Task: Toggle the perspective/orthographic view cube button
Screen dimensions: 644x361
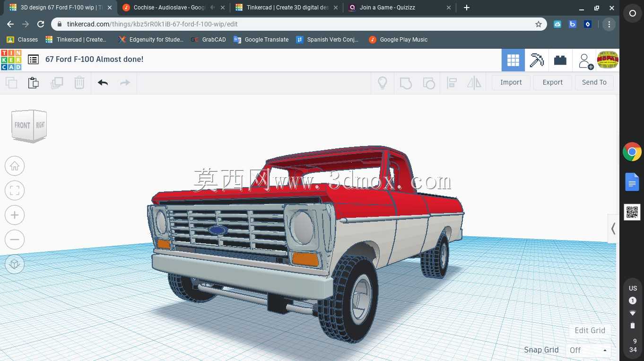Action: pos(15,264)
